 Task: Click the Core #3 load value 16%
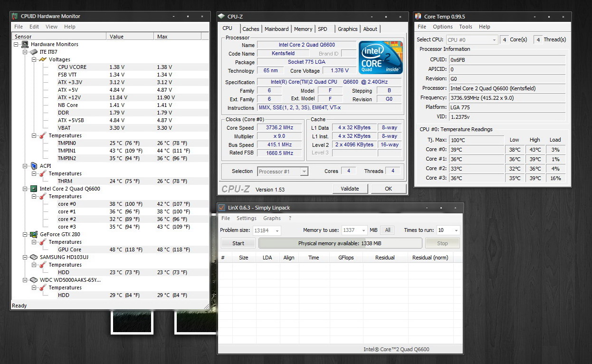pos(555,178)
